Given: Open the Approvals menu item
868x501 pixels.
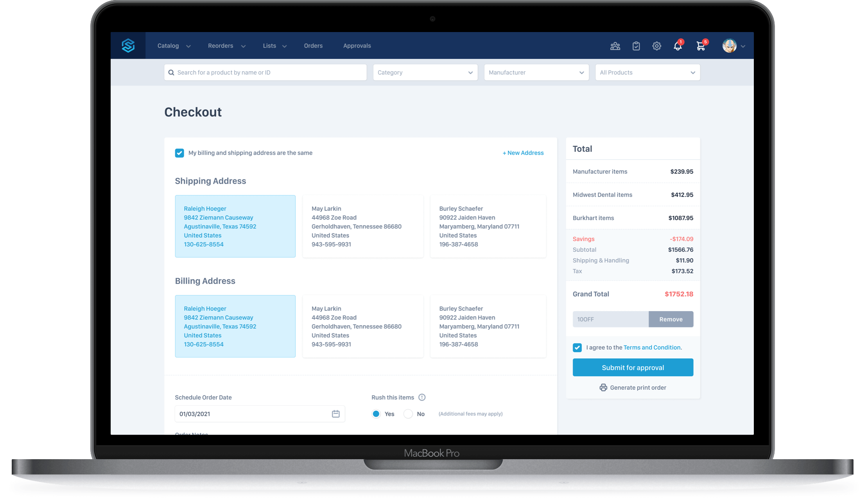Looking at the screenshot, I should tap(357, 46).
